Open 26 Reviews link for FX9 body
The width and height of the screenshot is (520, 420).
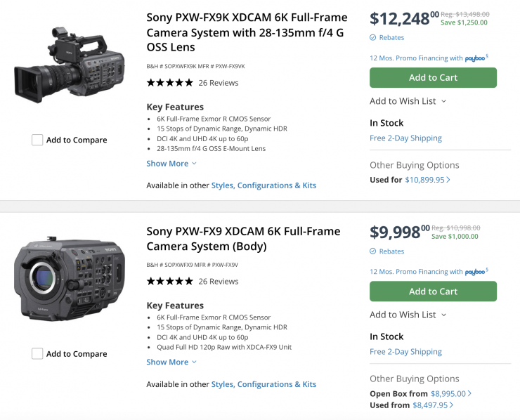[219, 282]
